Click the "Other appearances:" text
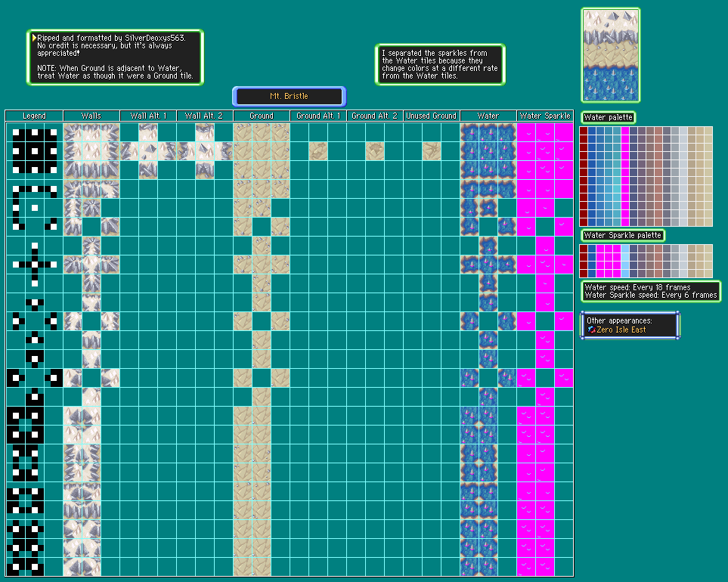This screenshot has width=728, height=582. [x=619, y=320]
